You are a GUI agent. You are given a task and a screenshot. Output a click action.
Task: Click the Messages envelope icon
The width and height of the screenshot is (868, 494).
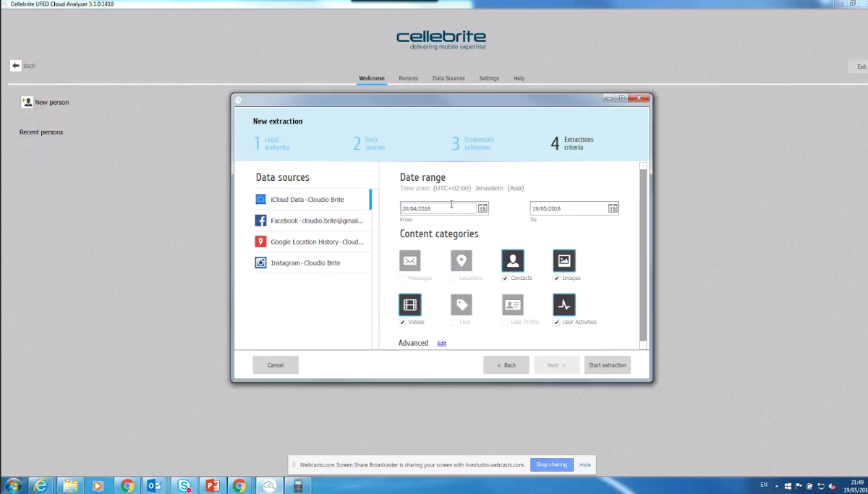[x=410, y=261]
